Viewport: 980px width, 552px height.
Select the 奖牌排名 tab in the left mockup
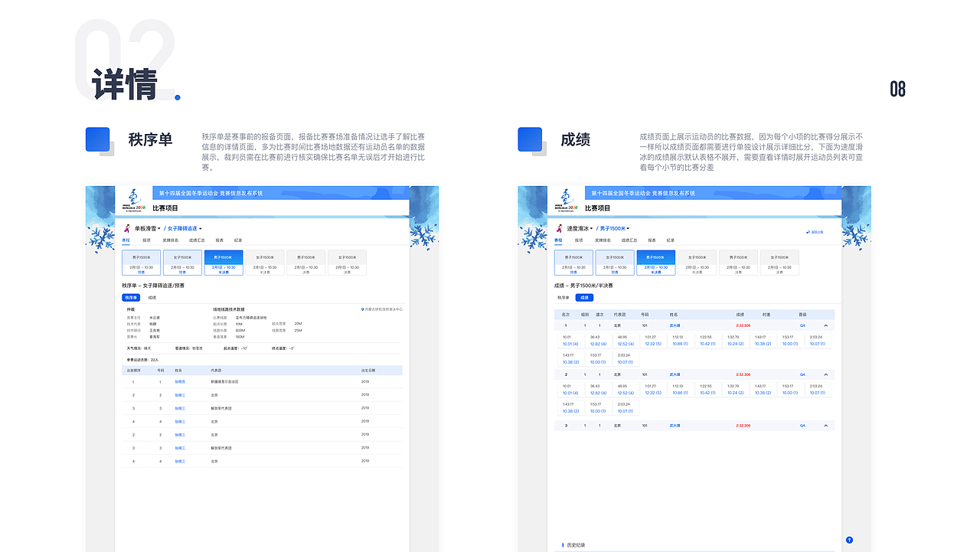[x=171, y=240]
